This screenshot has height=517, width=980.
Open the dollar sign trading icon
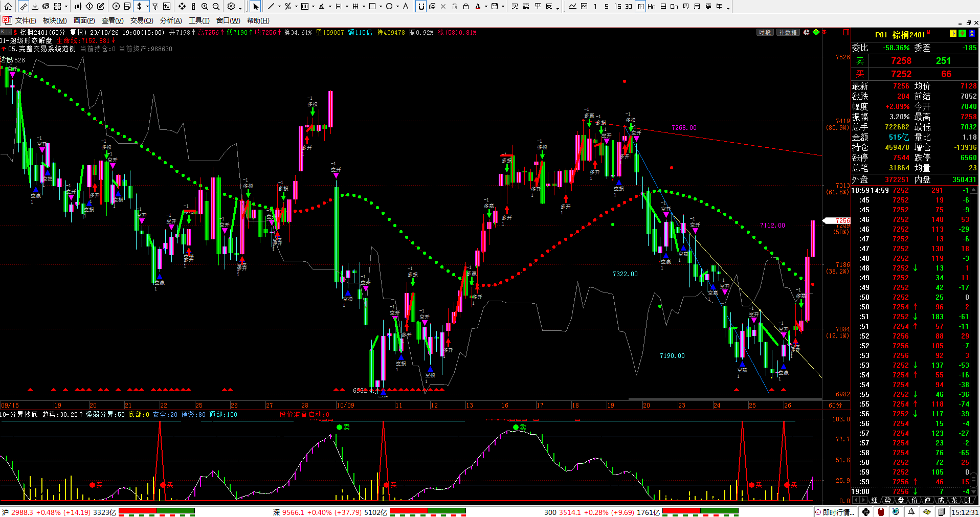pyautogui.click(x=139, y=6)
